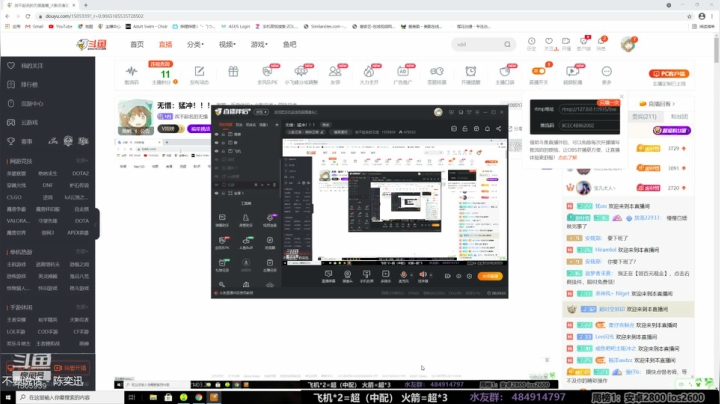Screen dimensions: 720x404
Task: Open 云游戏 gamepad icon in sidebar
Action: 11,123
